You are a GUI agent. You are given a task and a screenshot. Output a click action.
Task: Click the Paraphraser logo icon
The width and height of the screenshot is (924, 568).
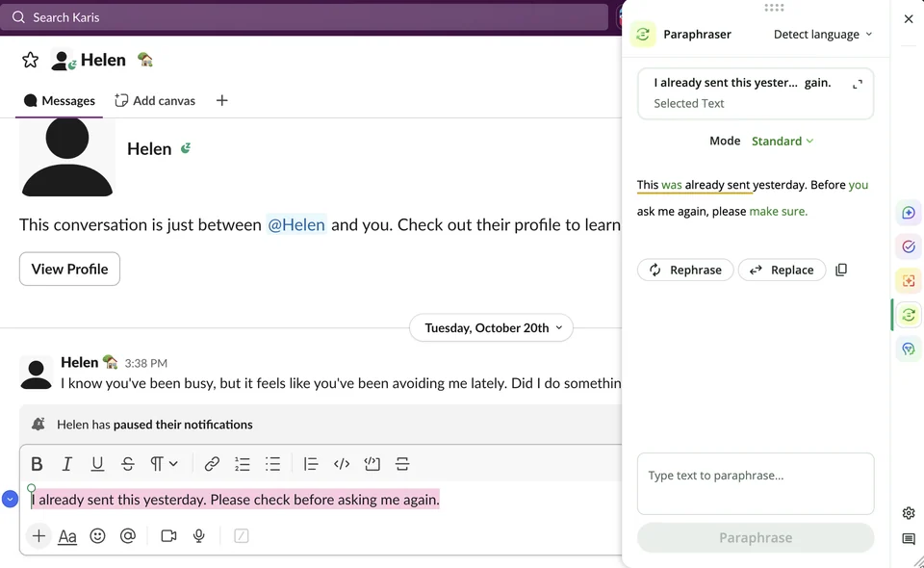point(643,34)
